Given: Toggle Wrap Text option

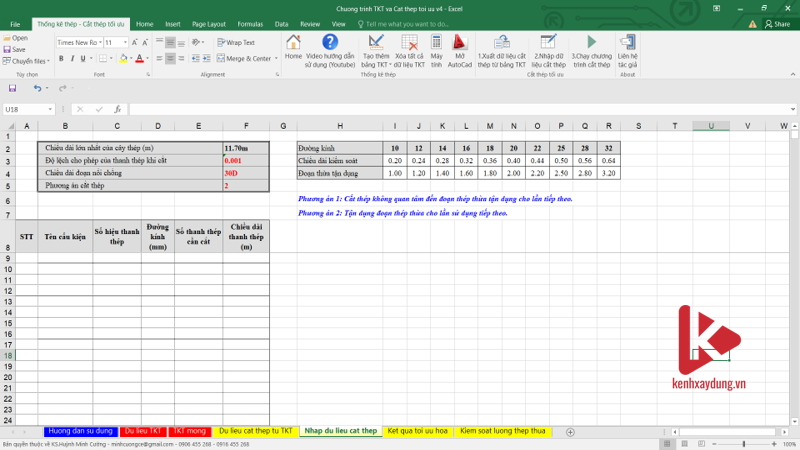Looking at the screenshot, I should 235,43.
